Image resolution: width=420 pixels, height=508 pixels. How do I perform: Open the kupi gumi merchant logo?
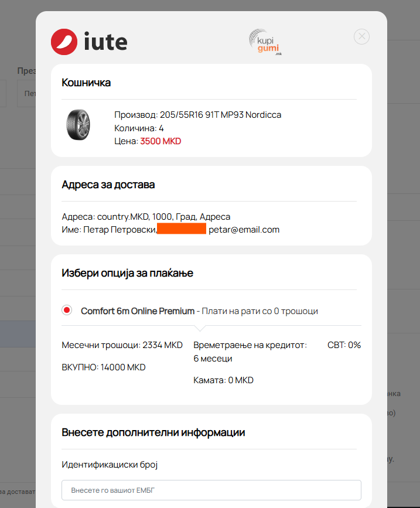265,42
